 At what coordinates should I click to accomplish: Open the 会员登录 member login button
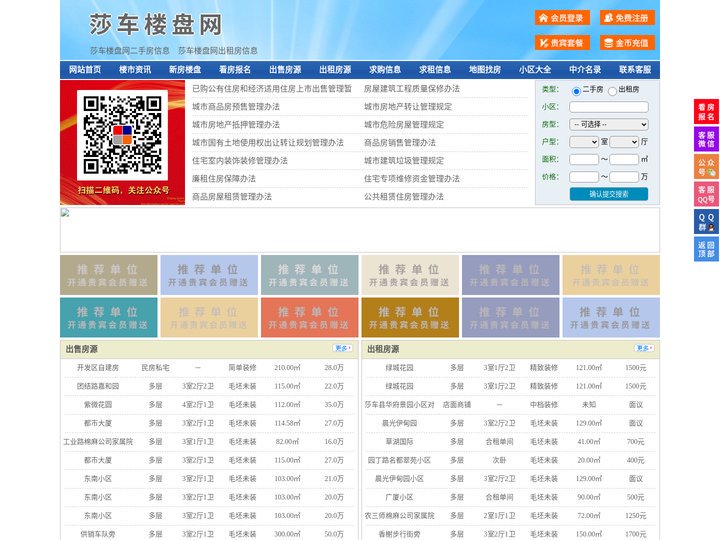[x=562, y=18]
